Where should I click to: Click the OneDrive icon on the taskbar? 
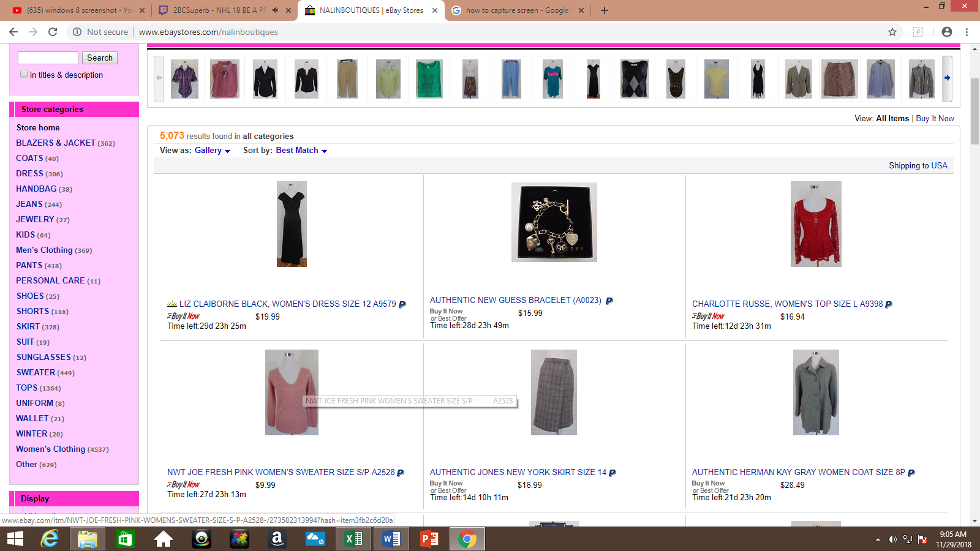pyautogui.click(x=315, y=539)
